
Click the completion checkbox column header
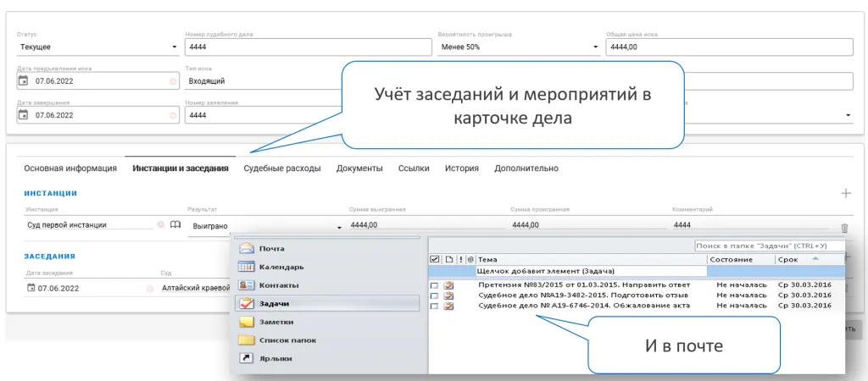(x=435, y=259)
